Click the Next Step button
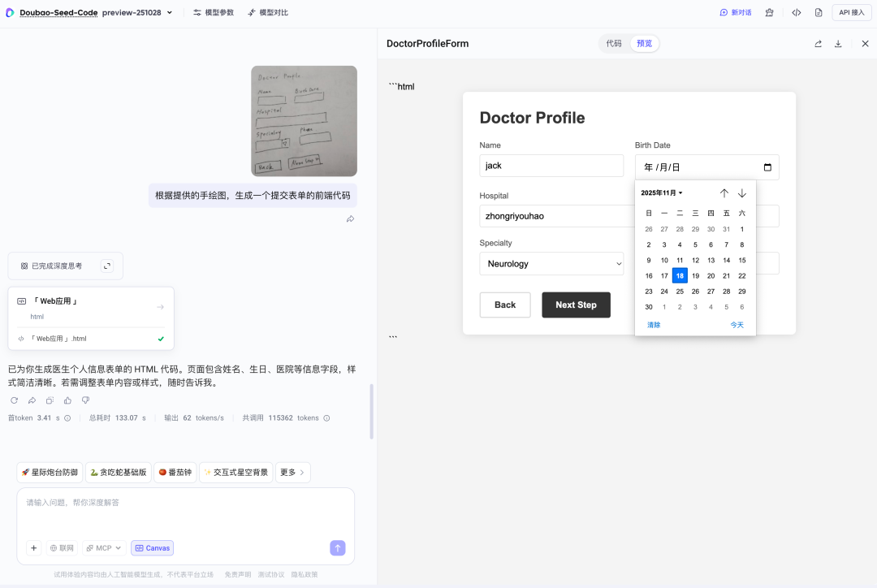Image resolution: width=877 pixels, height=588 pixels. tap(576, 305)
